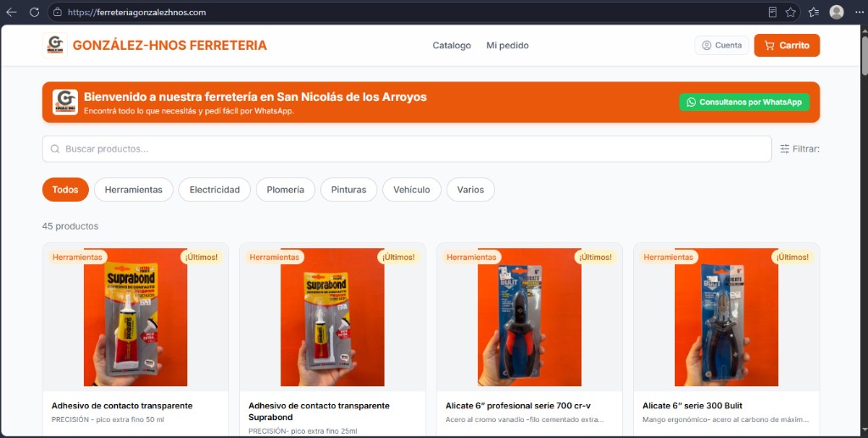Viewport: 868px width, 438px height.
Task: Click the González-Hnos store logo
Action: point(55,46)
